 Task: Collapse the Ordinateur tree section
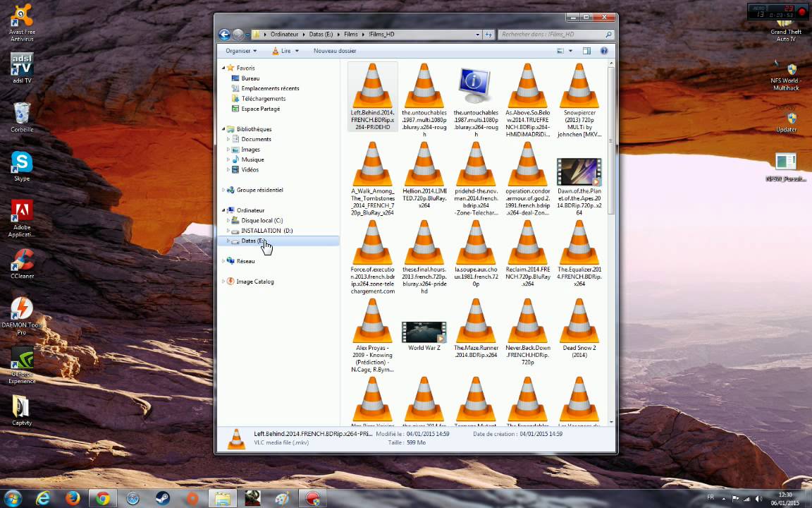tap(223, 210)
